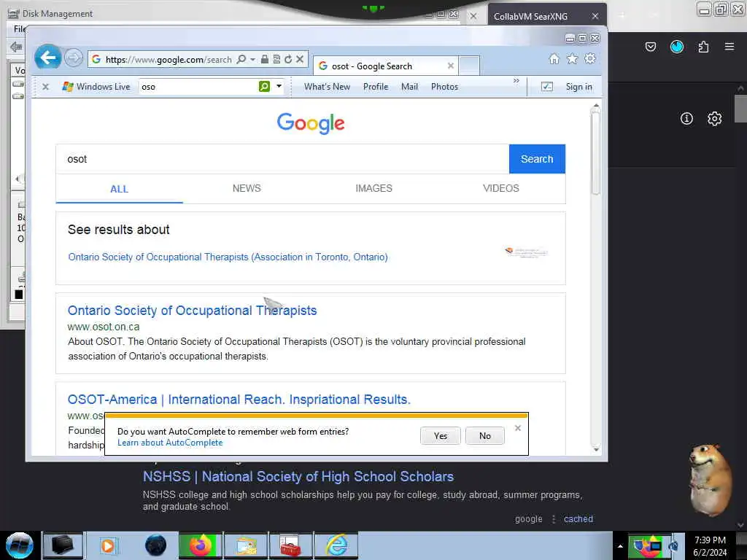Open the cached link in SearXNG results
Screen dimensions: 747x560
point(578,519)
